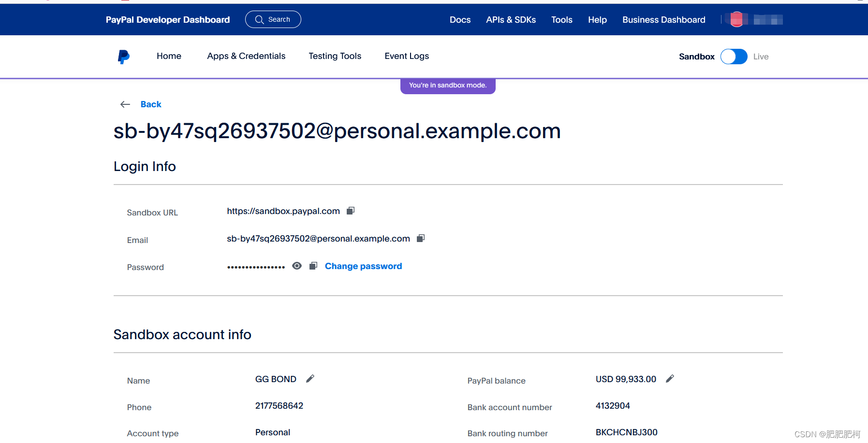Open the Business Dashboard

(663, 20)
